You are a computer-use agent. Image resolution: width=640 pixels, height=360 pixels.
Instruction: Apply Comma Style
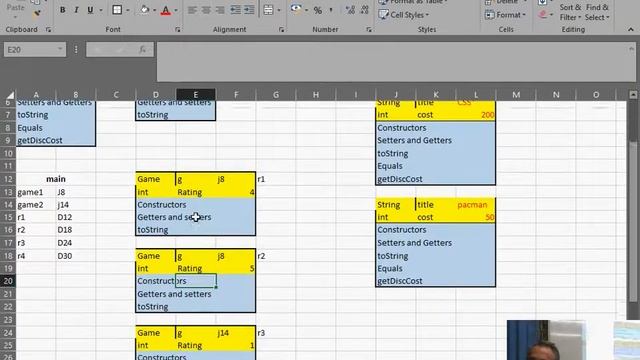click(x=331, y=10)
